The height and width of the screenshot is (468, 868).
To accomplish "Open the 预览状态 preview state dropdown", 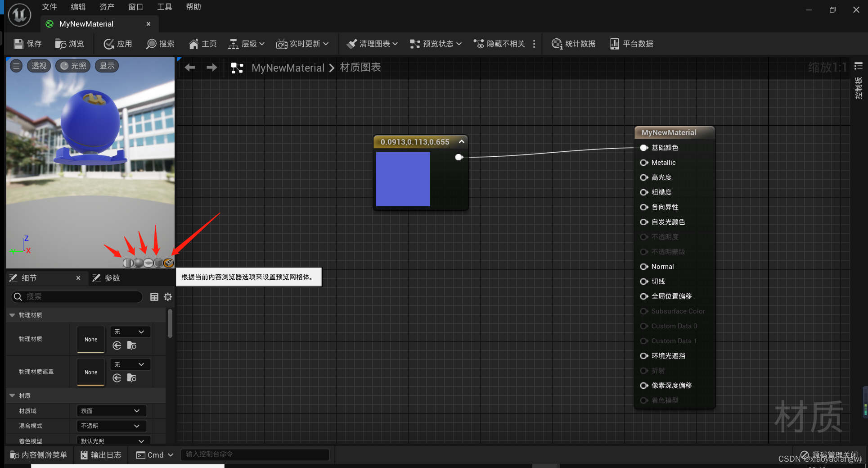I will pyautogui.click(x=436, y=44).
